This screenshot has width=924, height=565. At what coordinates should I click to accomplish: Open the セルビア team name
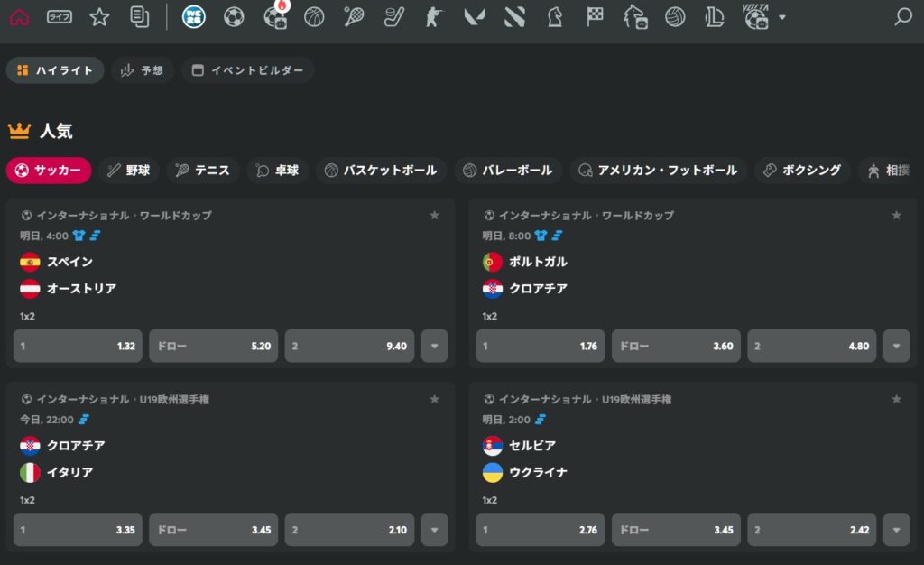(x=532, y=445)
